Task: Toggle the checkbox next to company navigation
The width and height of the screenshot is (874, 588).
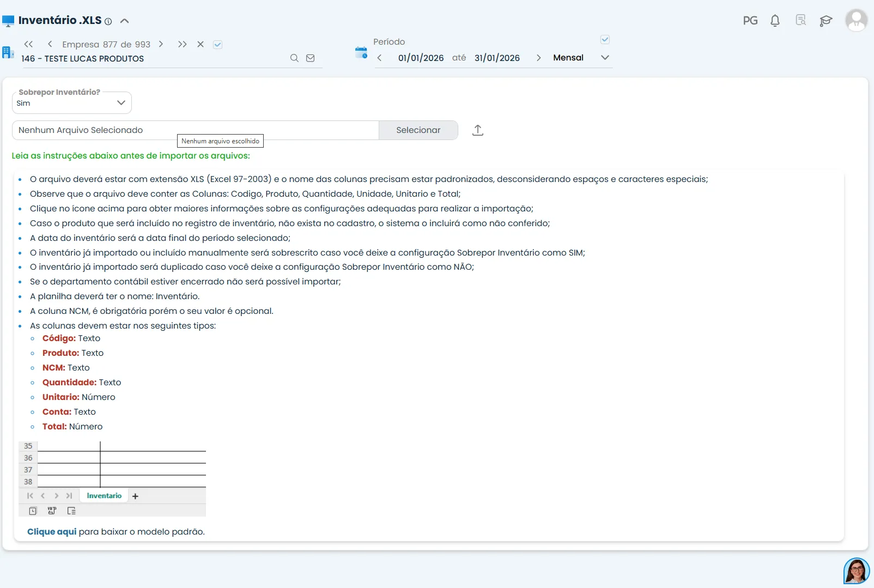Action: tap(217, 45)
